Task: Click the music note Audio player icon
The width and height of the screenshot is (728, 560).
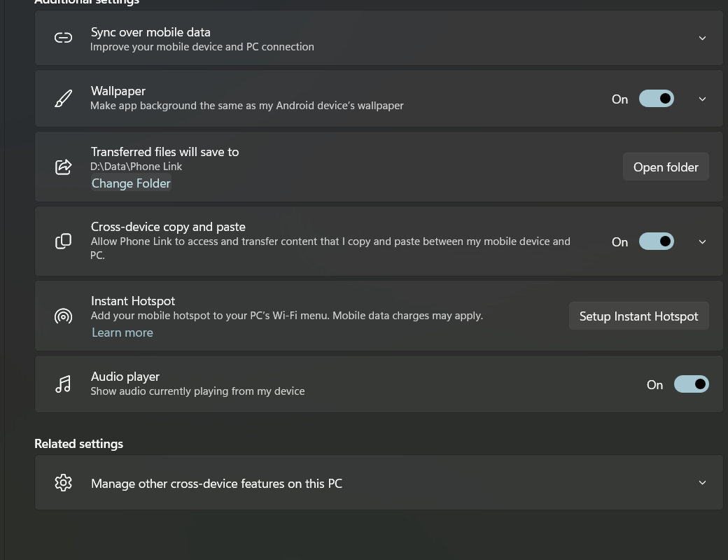Action: click(63, 384)
